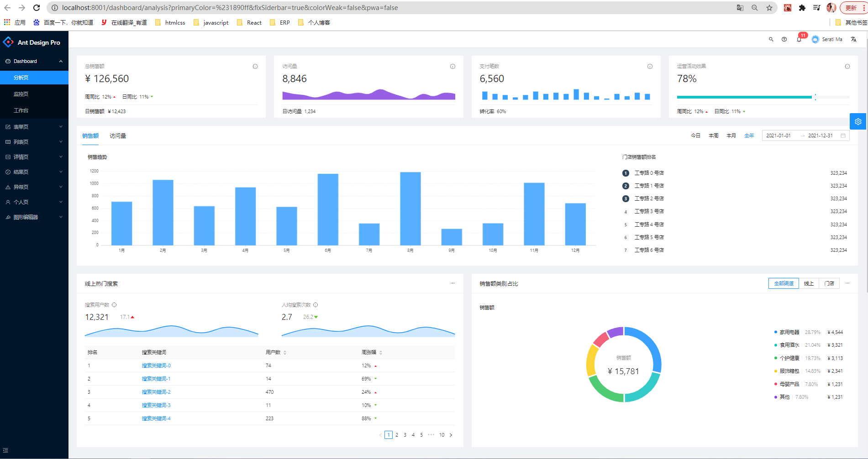Toggle 食用酒水 legend item

coord(809,345)
